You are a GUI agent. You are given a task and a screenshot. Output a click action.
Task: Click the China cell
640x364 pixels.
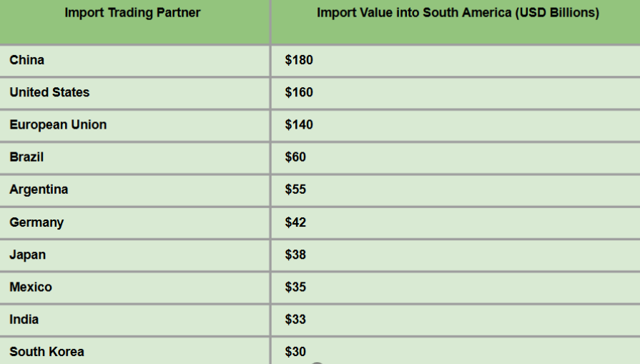[27, 60]
